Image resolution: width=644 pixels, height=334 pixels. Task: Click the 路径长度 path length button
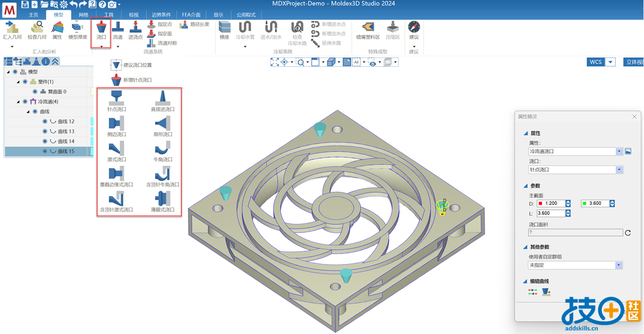coord(195,24)
